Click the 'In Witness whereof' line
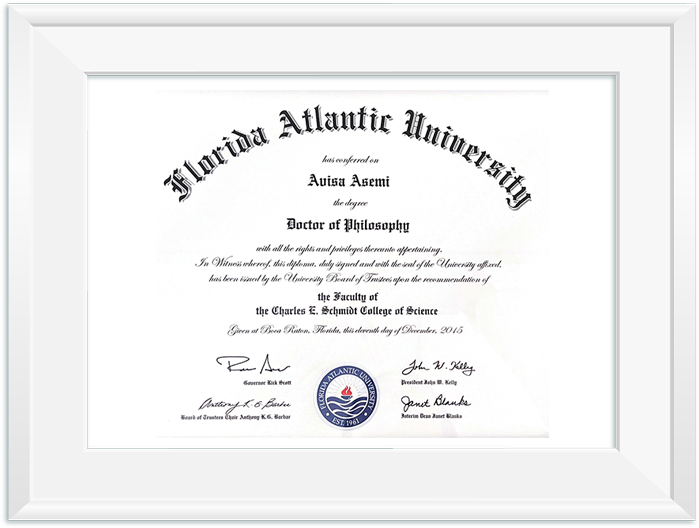The image size is (699, 528). coord(349,264)
